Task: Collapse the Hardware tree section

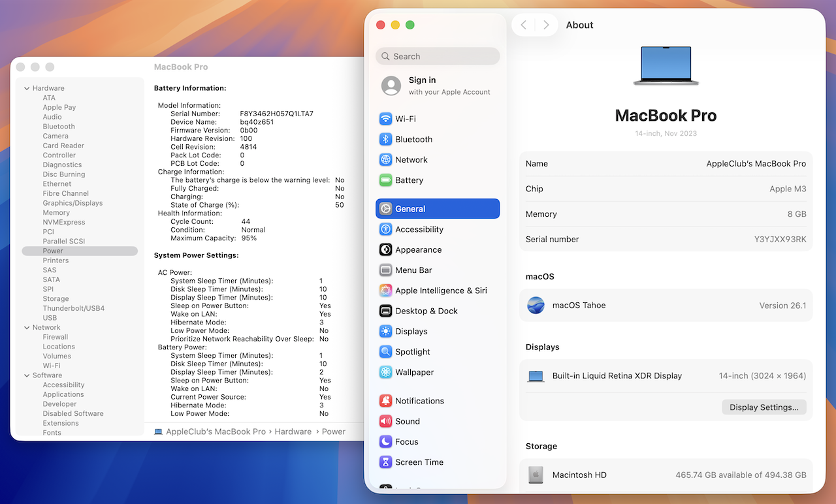Action: coord(27,88)
